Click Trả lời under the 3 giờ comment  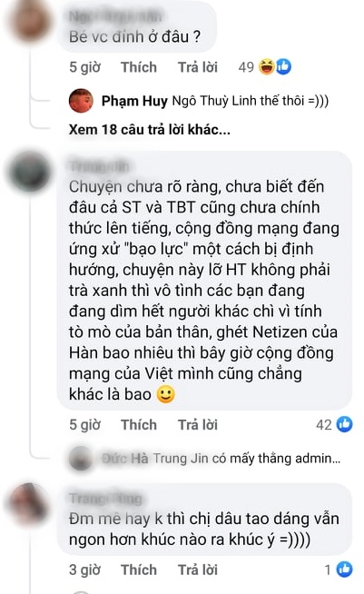[198, 569]
